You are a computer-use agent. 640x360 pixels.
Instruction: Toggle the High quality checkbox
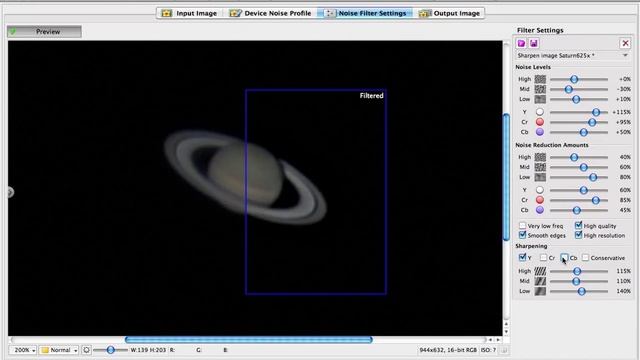coord(578,225)
